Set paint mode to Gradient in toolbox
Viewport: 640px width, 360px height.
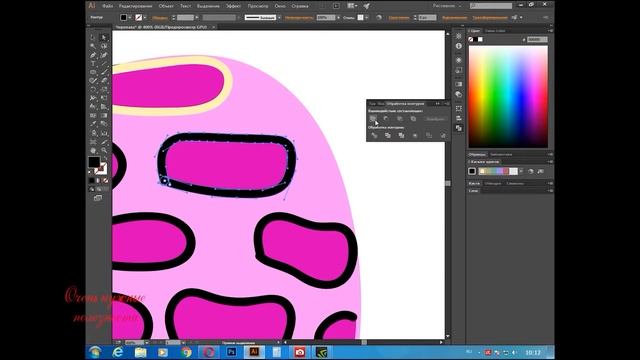[x=98, y=180]
